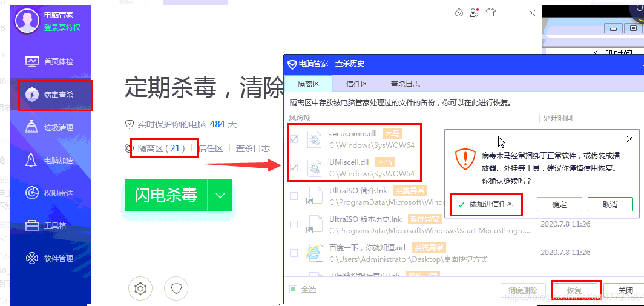
Task: Click the 处理时间 column header
Action: 558,118
